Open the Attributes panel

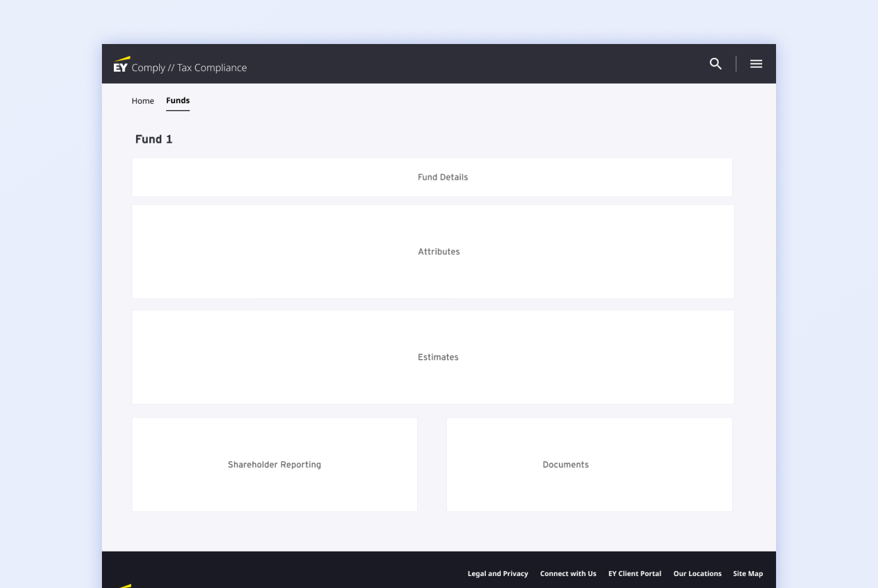pyautogui.click(x=433, y=252)
